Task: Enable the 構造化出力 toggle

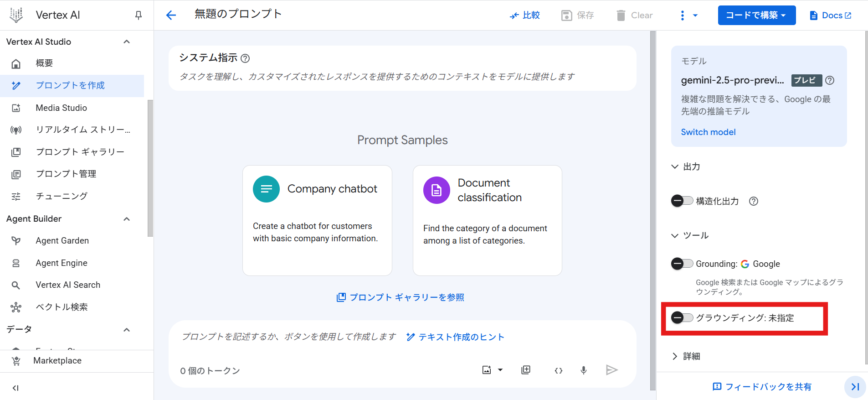Action: pyautogui.click(x=682, y=201)
